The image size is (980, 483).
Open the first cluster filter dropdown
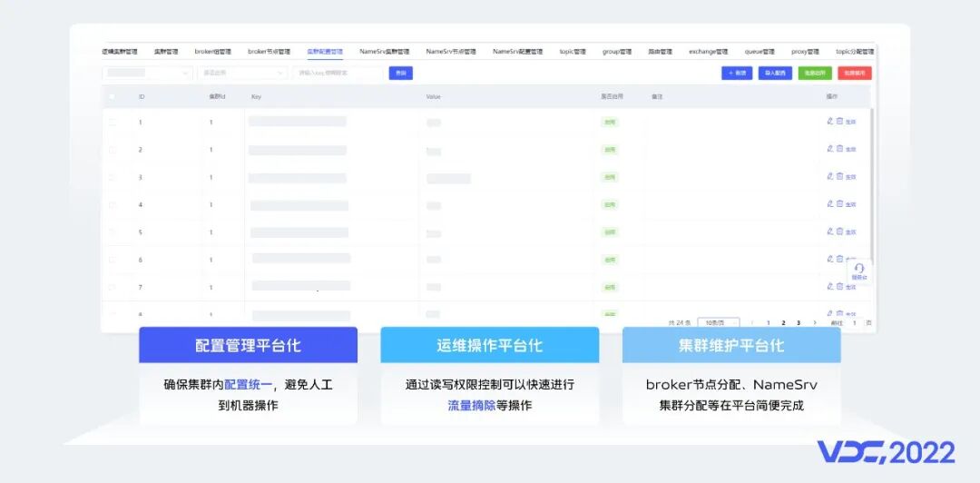(148, 74)
